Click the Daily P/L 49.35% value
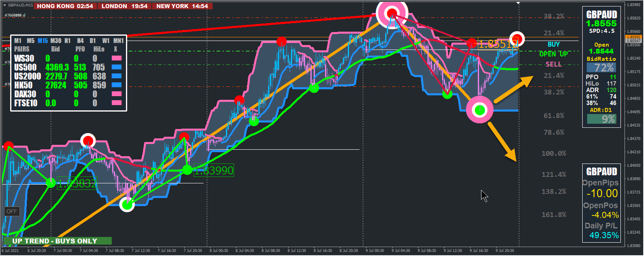 click(x=604, y=235)
